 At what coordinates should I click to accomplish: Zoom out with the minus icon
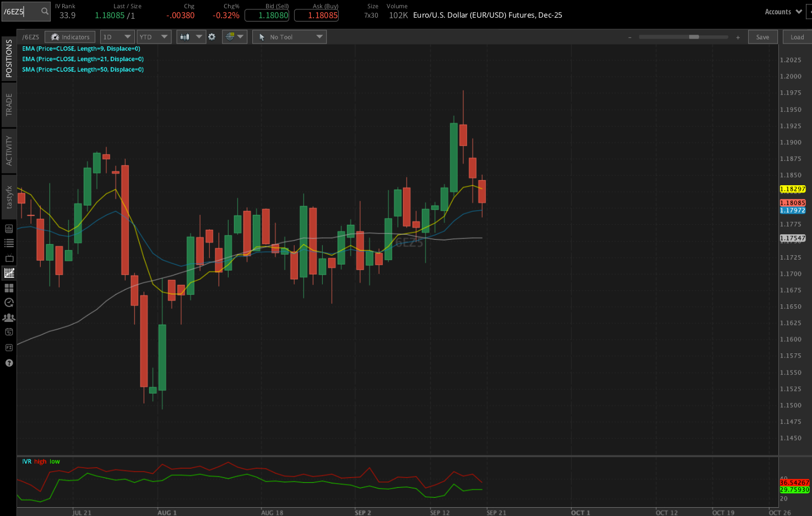click(x=630, y=37)
